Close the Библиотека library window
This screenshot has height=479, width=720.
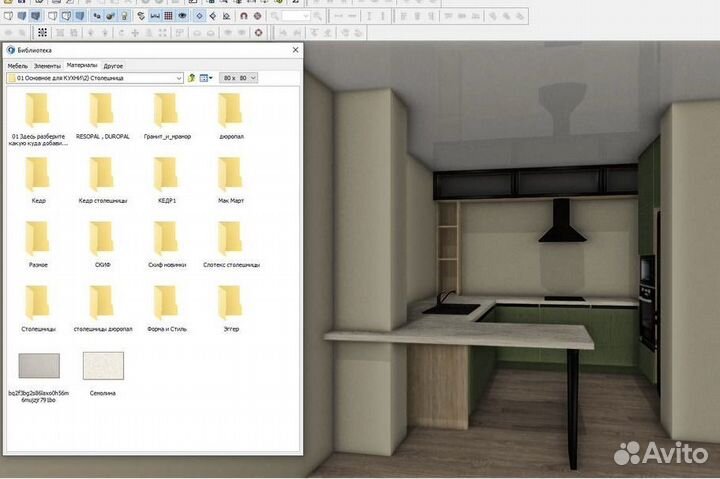[295, 49]
